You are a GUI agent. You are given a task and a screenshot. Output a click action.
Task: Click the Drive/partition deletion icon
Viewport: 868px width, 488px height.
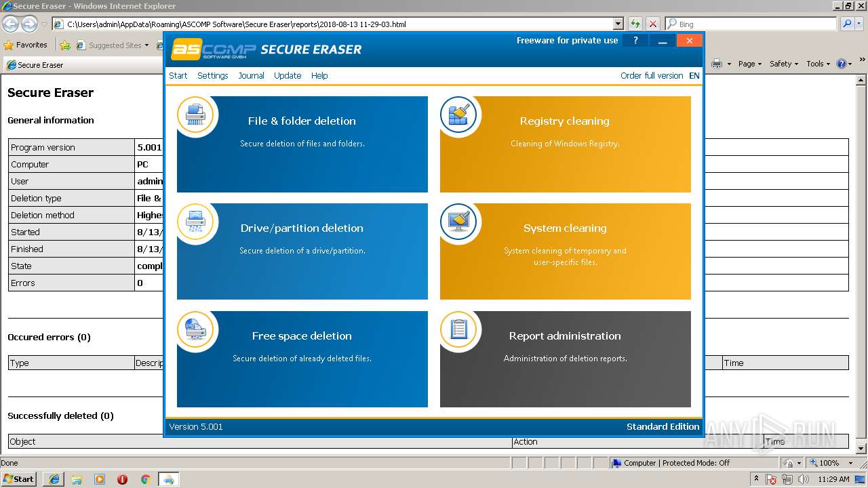[195, 222]
